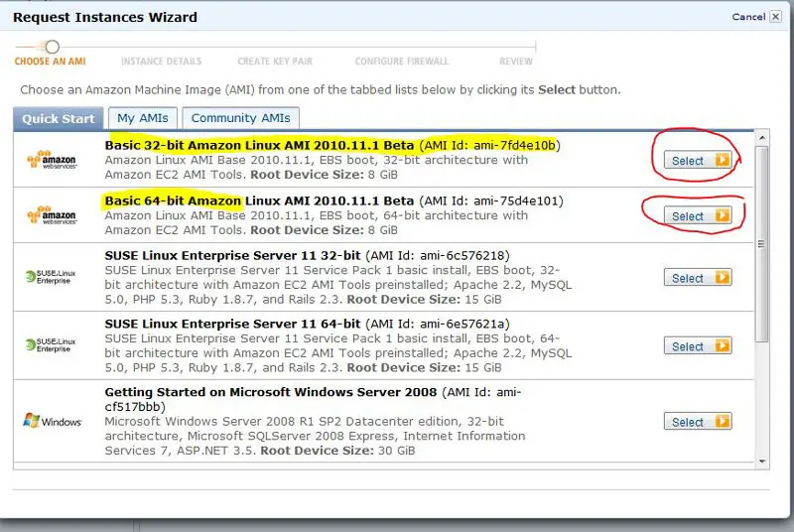Image resolution: width=794 pixels, height=532 pixels.
Task: Click the scrollbar down arrow of AMI list
Action: click(x=761, y=462)
